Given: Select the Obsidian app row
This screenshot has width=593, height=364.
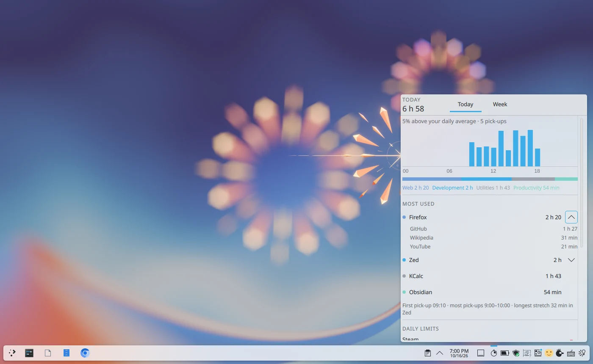Looking at the screenshot, I should tap(490, 292).
